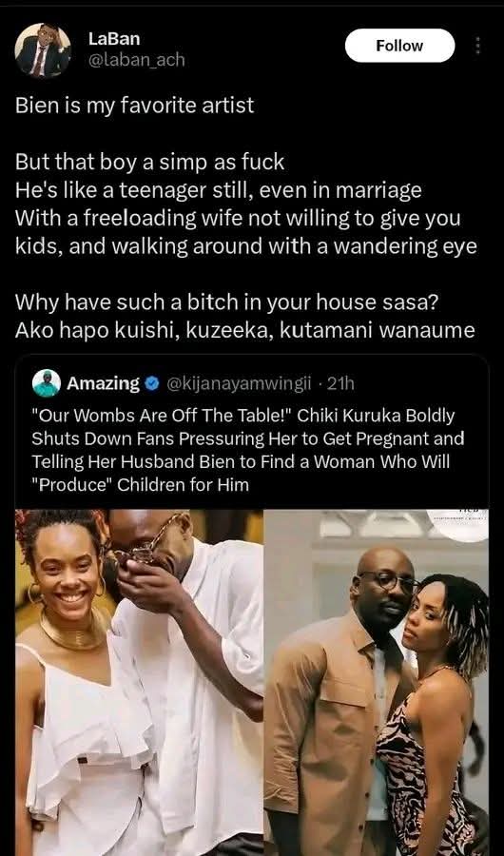
Task: Visit the @kijanayamwingii handle
Action: click(238, 384)
